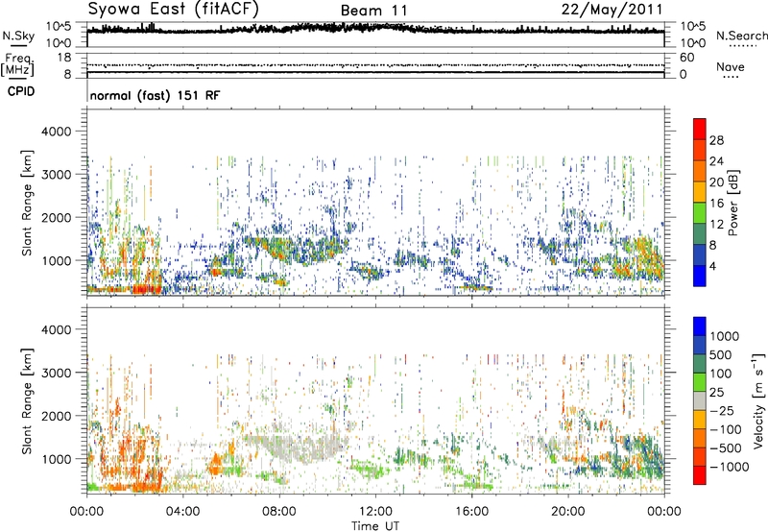
Task: Click the 'N.Sky' legend label
Action: pos(18,36)
